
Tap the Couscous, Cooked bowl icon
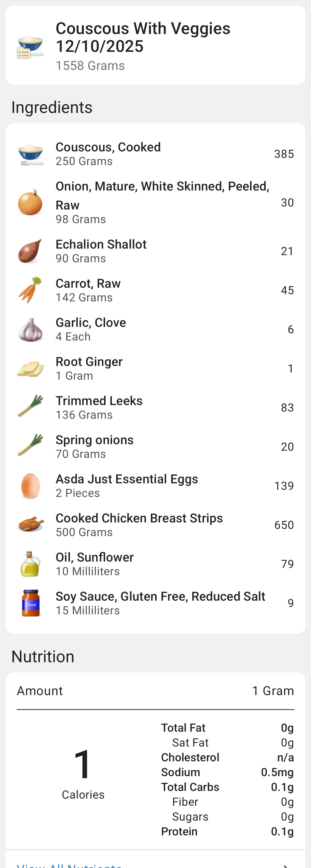(30, 154)
